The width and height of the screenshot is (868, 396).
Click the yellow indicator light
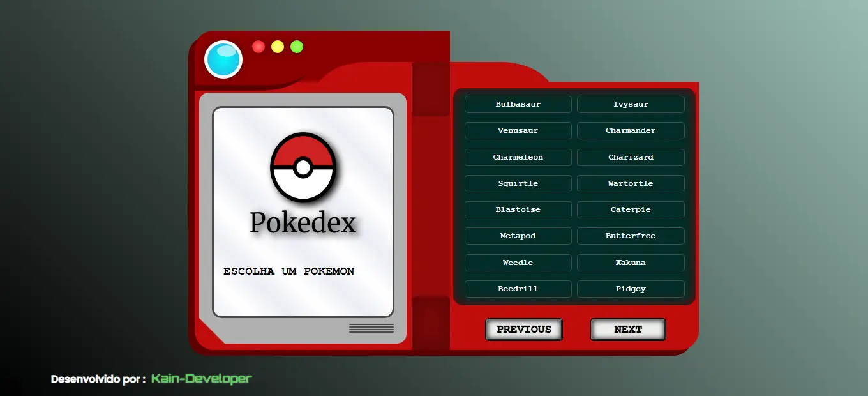point(277,46)
